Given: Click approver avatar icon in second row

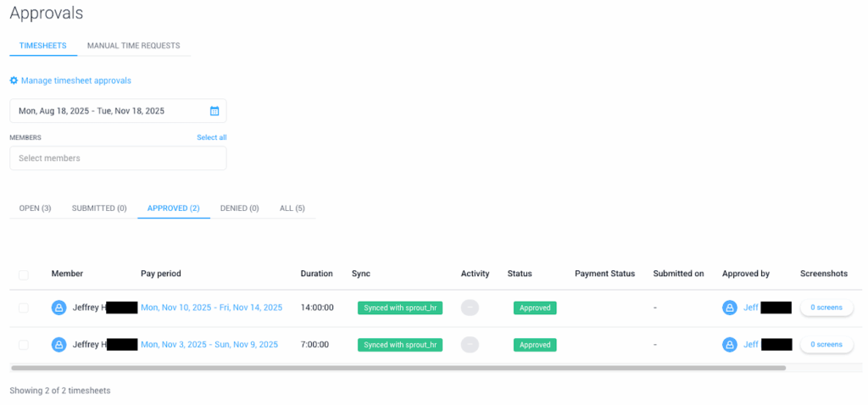Looking at the screenshot, I should point(730,345).
